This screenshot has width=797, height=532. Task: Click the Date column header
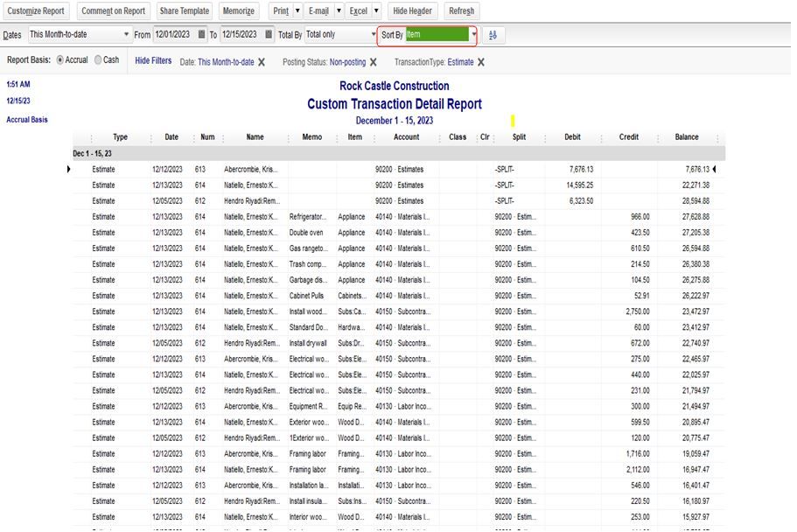pos(171,137)
